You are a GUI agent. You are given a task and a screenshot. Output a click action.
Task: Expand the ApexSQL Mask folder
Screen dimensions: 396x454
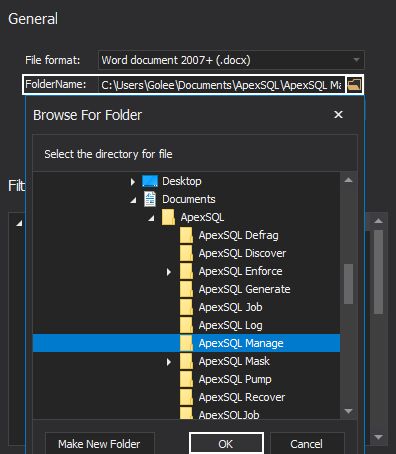[169, 362]
